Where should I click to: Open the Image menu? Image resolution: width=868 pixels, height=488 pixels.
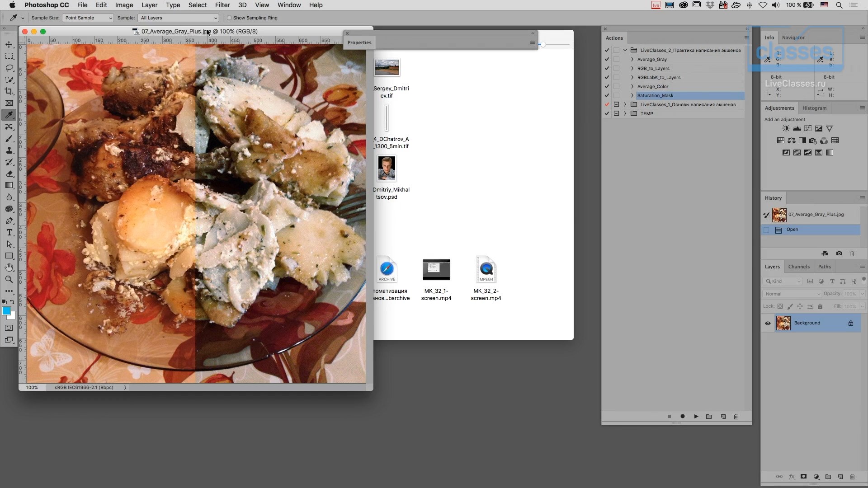pyautogui.click(x=124, y=5)
